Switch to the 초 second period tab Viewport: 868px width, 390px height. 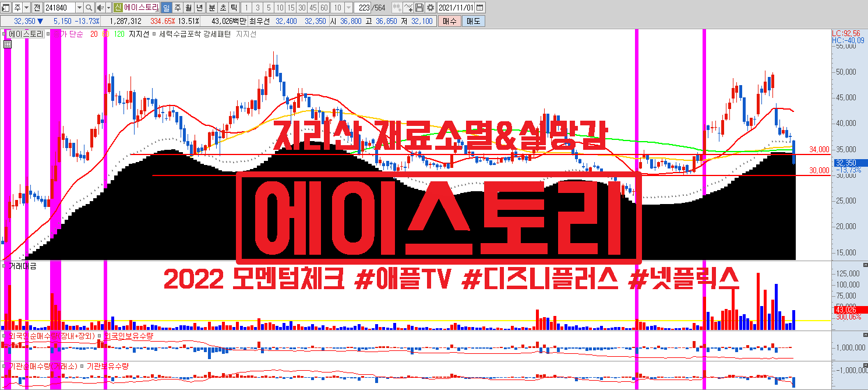[223, 8]
